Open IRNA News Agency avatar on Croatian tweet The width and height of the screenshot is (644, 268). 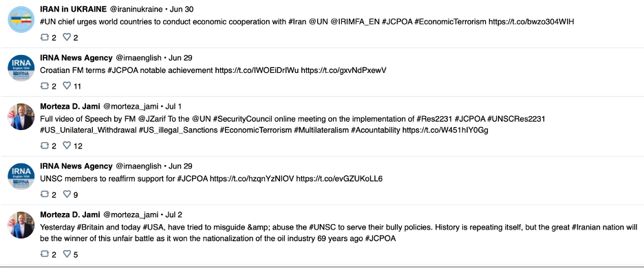(x=21, y=68)
